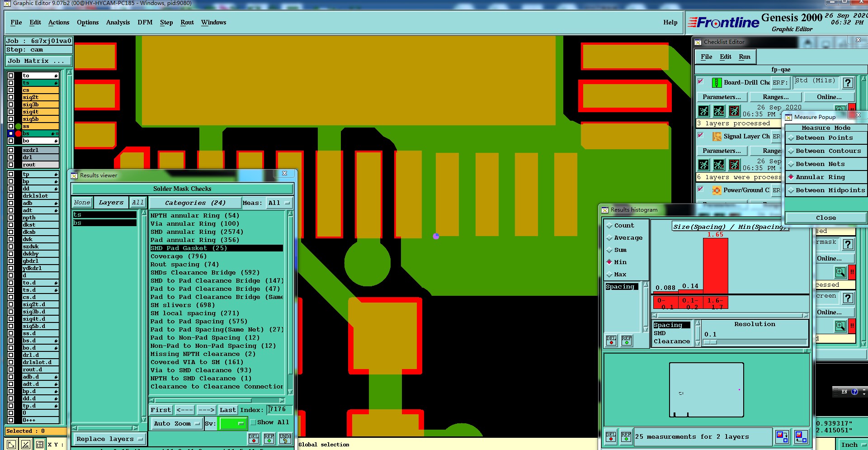The height and width of the screenshot is (450, 868).
Task: Click red run icon under Board-Drill Checks
Action: coord(735,111)
